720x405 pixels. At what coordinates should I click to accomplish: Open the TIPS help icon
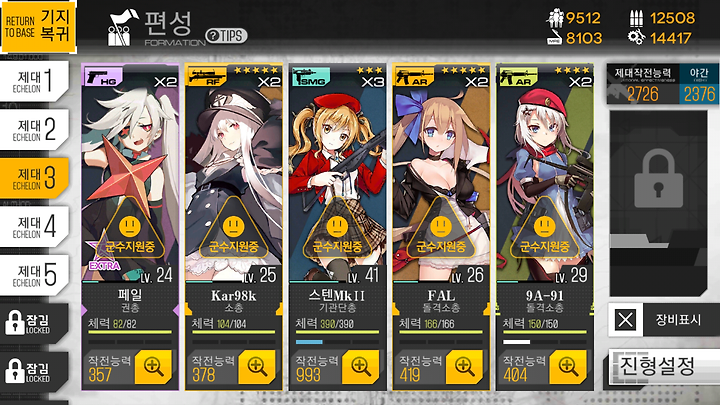point(226,35)
